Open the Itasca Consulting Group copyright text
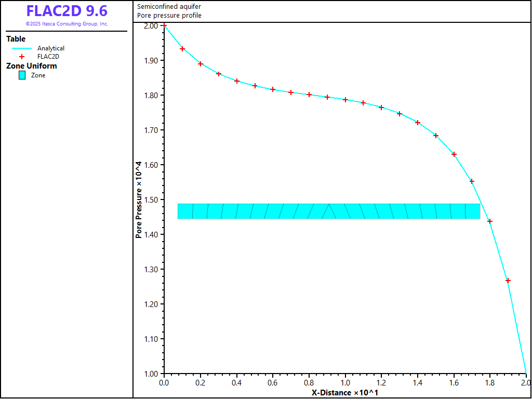Screen dimensions: 532x399 click(x=66, y=24)
